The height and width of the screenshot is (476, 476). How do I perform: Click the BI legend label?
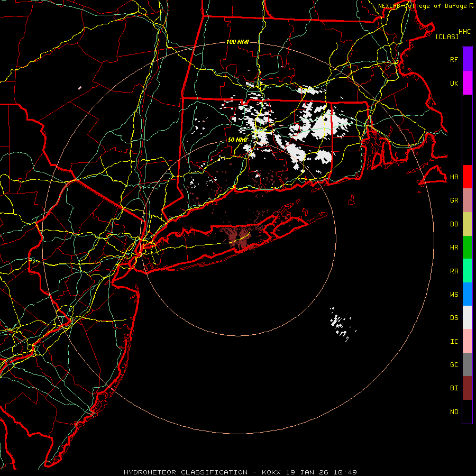[454, 388]
